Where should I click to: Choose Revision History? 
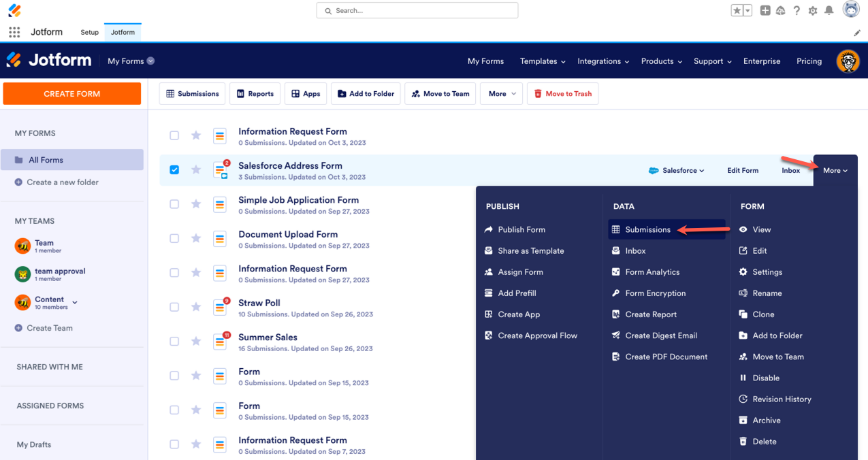tap(775, 399)
